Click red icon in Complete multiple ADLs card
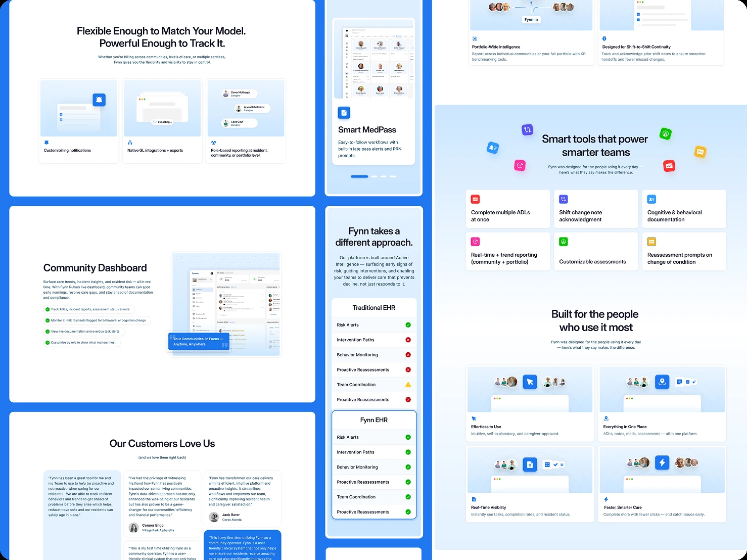Screen dimensions: 747x560 point(475,199)
